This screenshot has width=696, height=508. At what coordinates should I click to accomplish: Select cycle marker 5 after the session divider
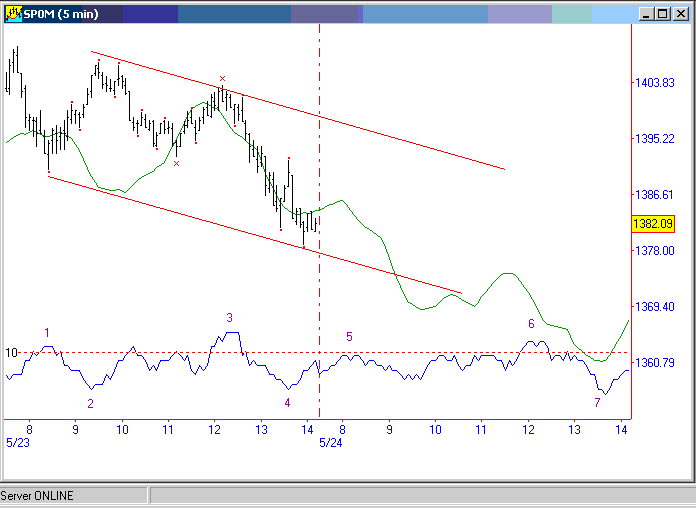point(349,337)
